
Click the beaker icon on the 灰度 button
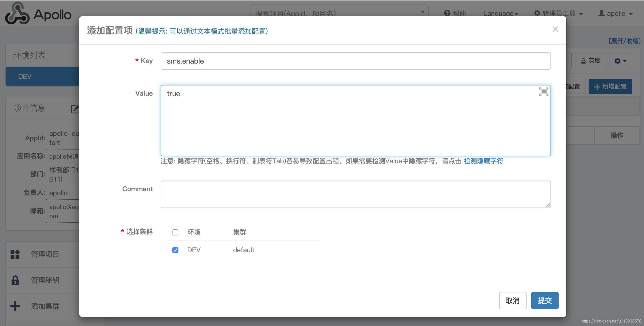[x=583, y=60]
